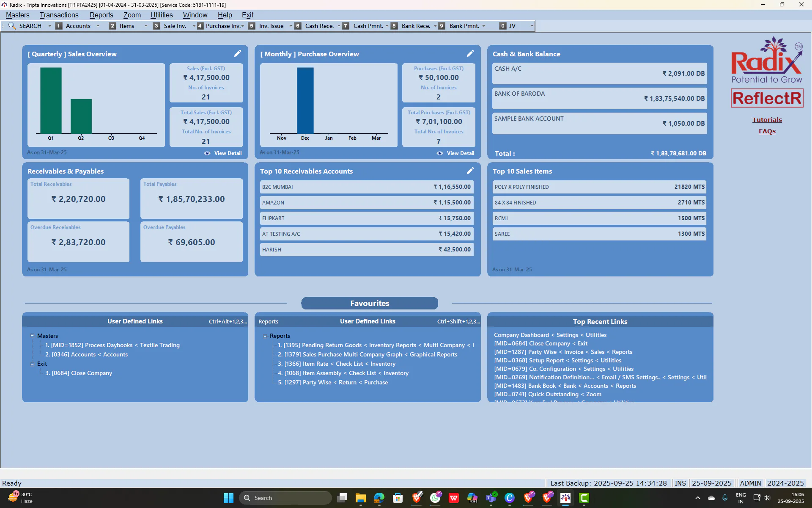Click the SEARCH magnifier icon in toolbar

click(12, 26)
